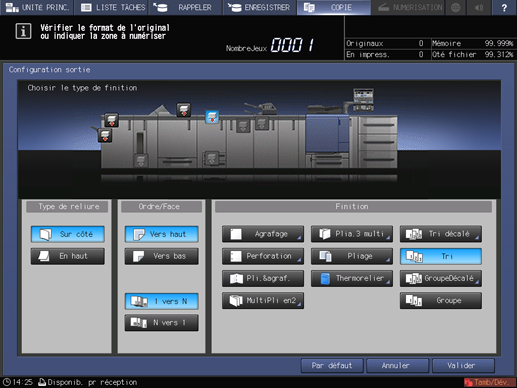Select the top-left finisher output tray icon

111,120
